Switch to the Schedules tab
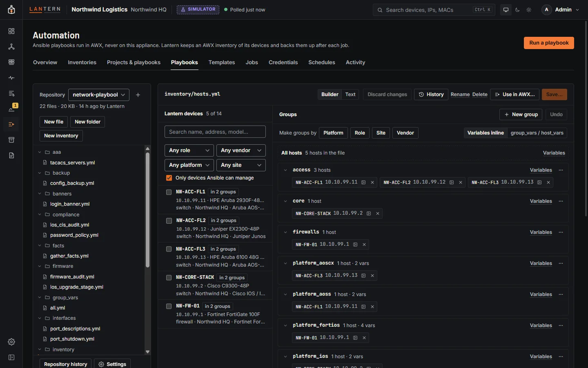This screenshot has height=368, width=588. click(322, 63)
